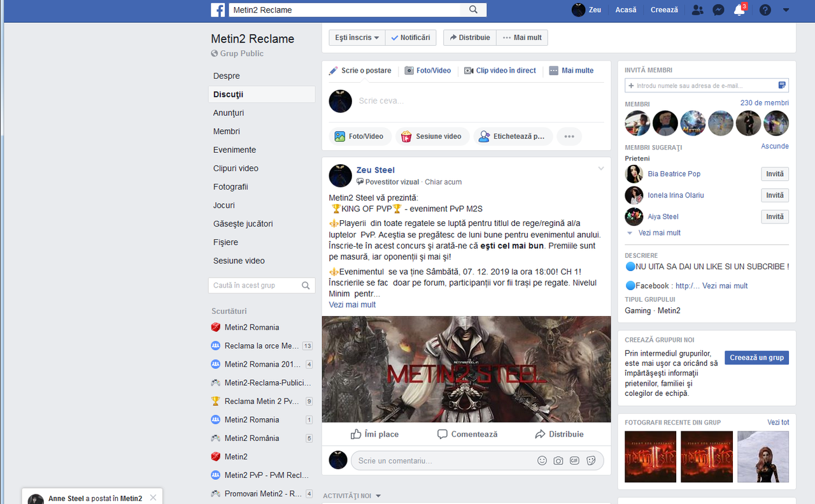Open the Notificări dropdown
Image resolution: width=815 pixels, height=504 pixels.
coord(411,37)
